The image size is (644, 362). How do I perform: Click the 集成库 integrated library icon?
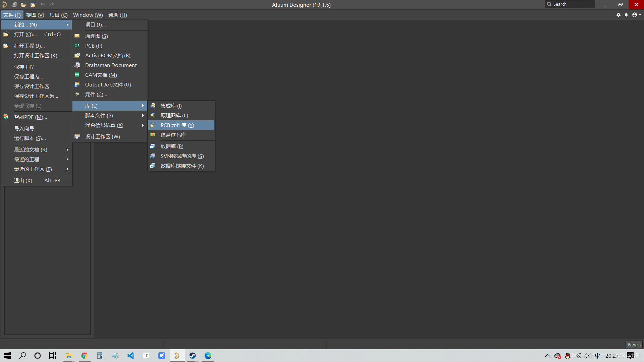tap(153, 106)
